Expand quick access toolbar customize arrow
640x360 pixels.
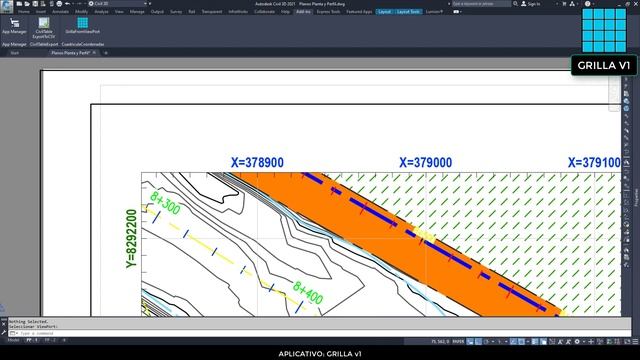point(150,4)
